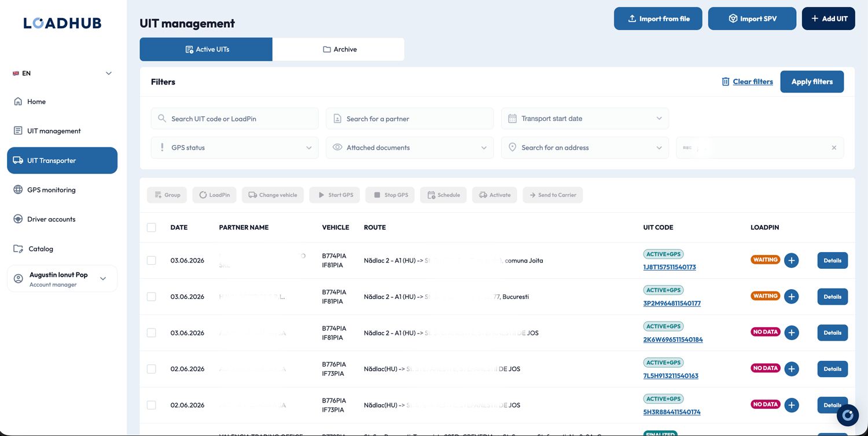Click Group toolbar button
This screenshot has width=868, height=436.
167,195
